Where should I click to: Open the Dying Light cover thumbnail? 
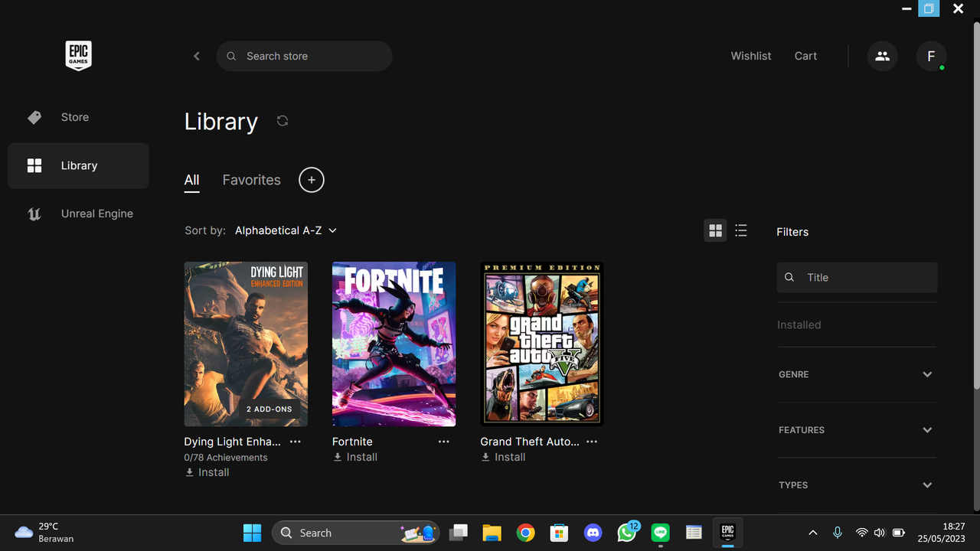(x=246, y=344)
